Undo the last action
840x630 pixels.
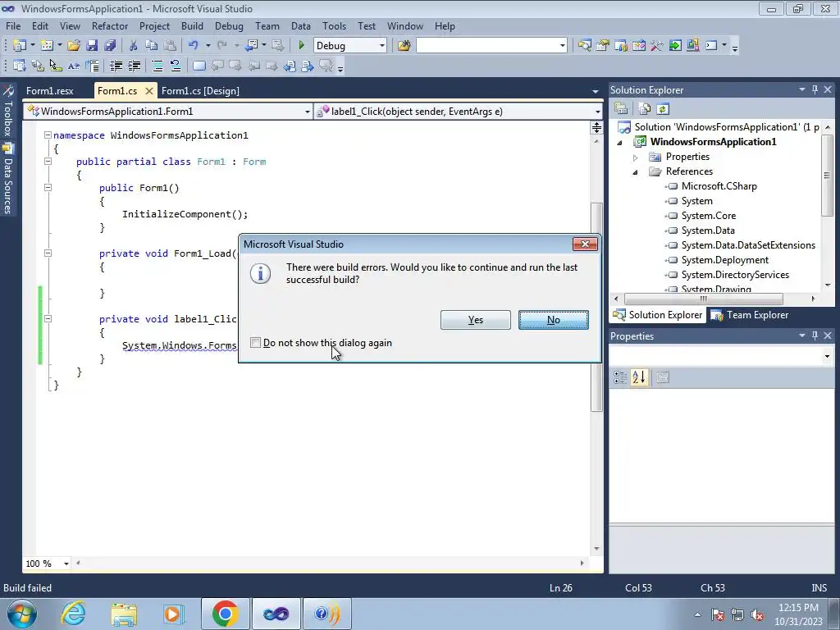[x=194, y=46]
